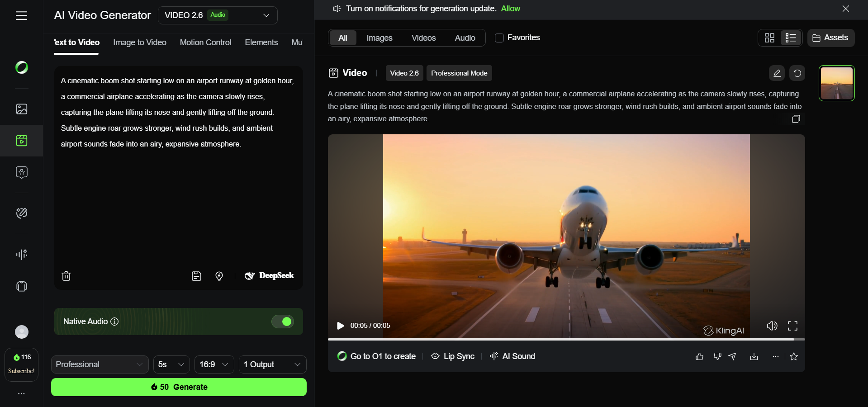Like the generated video

click(x=700, y=356)
